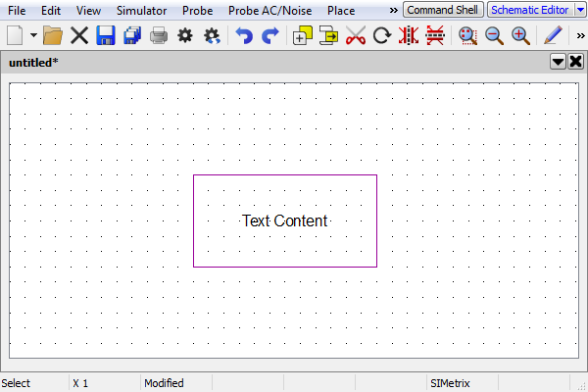
Task: Click the zoom out magnifier icon
Action: click(x=494, y=35)
